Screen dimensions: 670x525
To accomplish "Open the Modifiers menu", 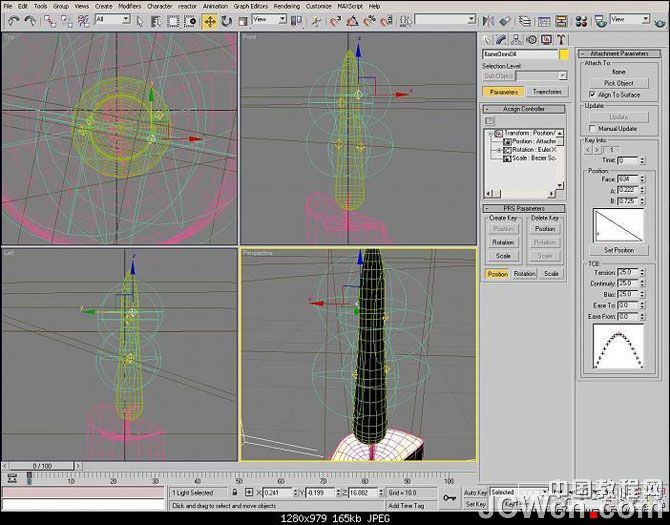I will (129, 6).
